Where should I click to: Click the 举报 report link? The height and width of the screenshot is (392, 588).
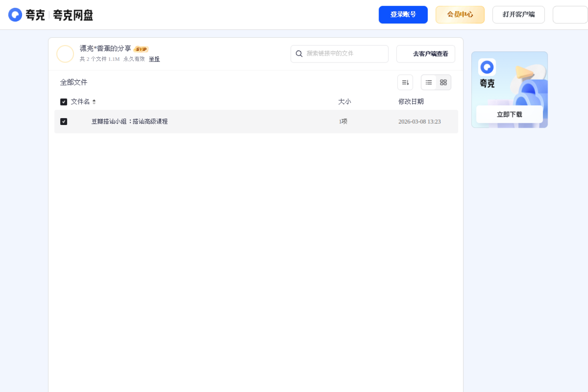pyautogui.click(x=154, y=59)
